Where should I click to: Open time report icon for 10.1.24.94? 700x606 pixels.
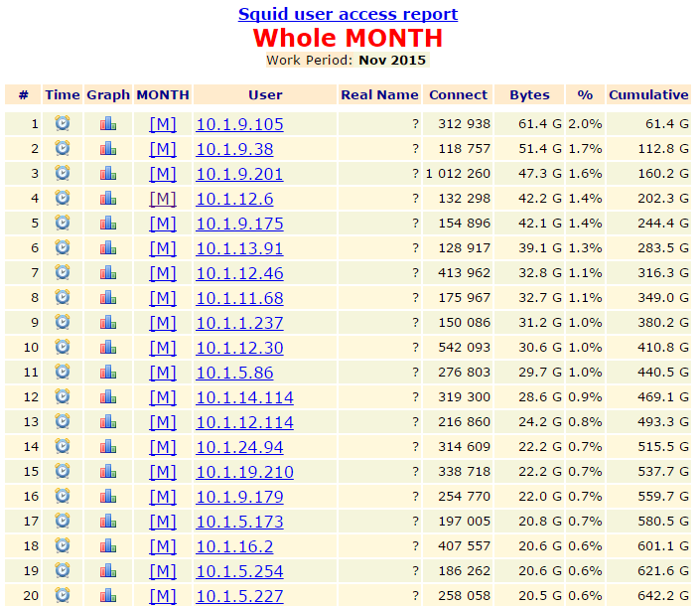(63, 446)
